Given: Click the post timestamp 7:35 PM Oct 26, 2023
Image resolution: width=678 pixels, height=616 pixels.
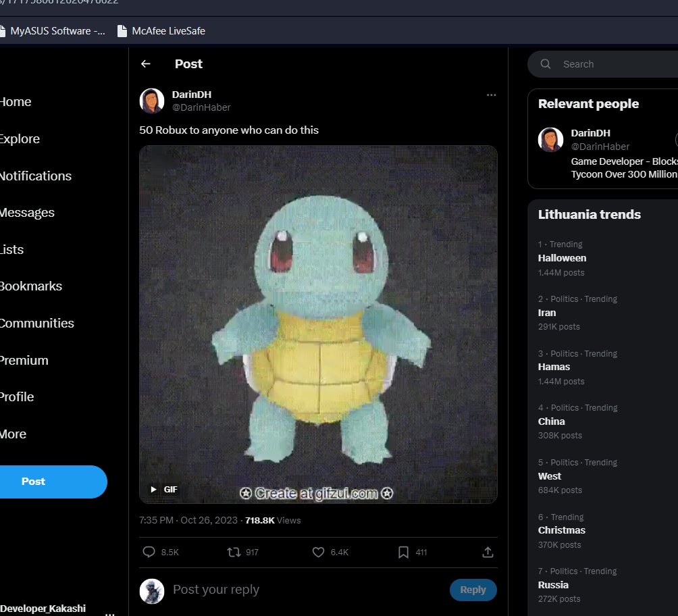Looking at the screenshot, I should click(x=188, y=520).
